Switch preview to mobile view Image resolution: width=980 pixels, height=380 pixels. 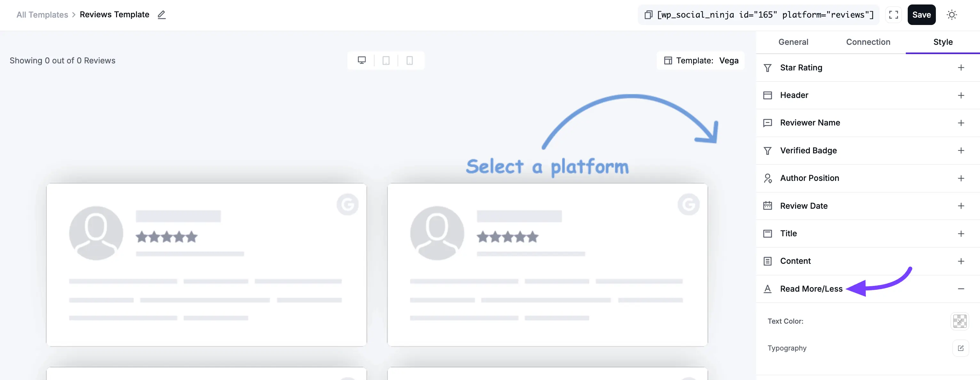point(410,60)
